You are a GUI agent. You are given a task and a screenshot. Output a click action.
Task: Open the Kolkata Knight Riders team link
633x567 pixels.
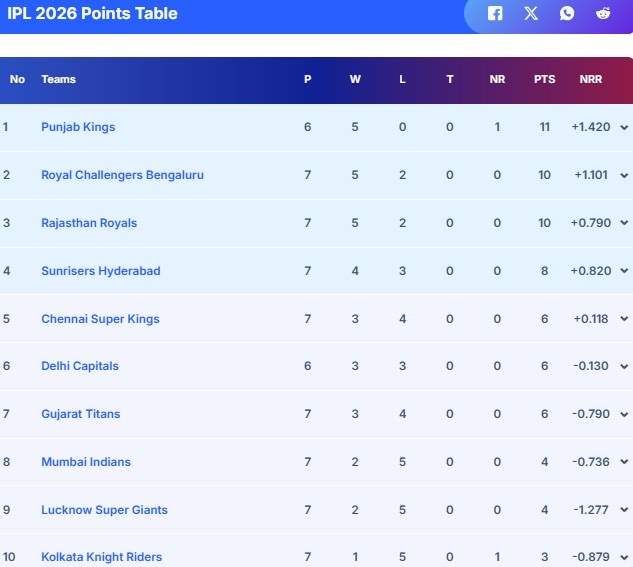101,557
